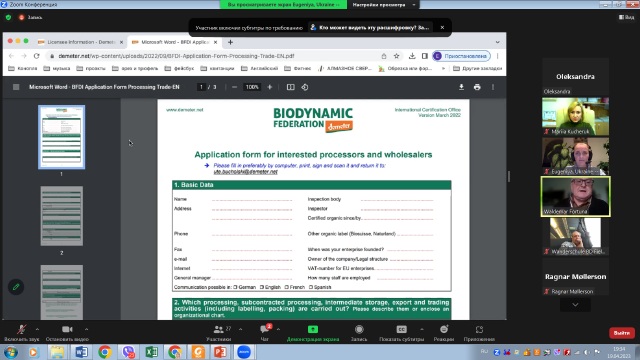Open Zoom Participants panel
This screenshot has width=640, height=360.
click(x=219, y=329)
